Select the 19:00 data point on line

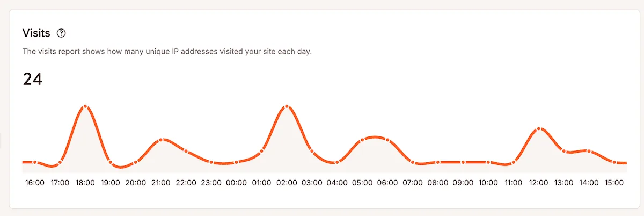[111, 162]
